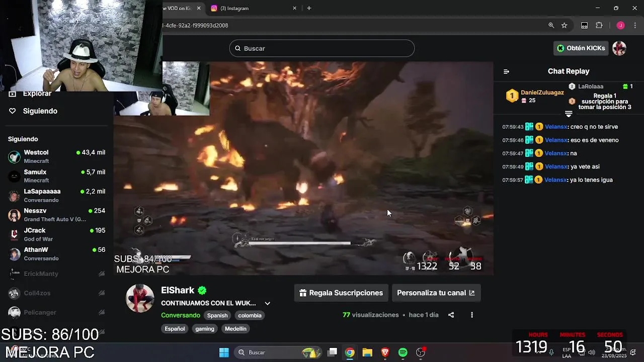Open Google Chrome from the taskbar
644x362 pixels.
(350, 352)
